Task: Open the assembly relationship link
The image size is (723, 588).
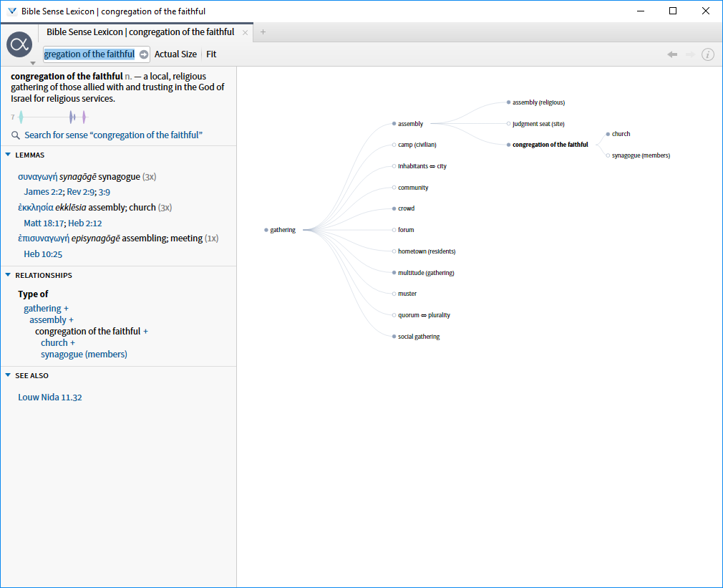Action: tap(48, 320)
